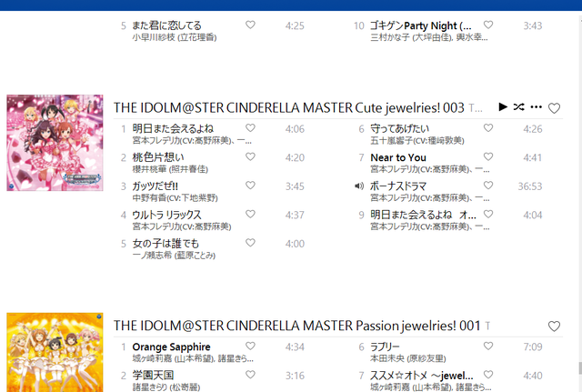Click artist 五十嵐響子(CV:種﨑敦美)
The width and height of the screenshot is (582, 392).
click(x=417, y=140)
